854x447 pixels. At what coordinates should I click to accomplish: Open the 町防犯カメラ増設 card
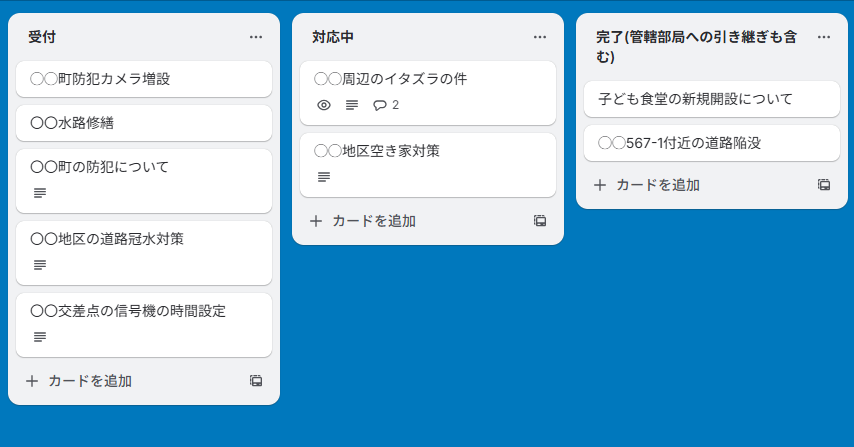[144, 79]
